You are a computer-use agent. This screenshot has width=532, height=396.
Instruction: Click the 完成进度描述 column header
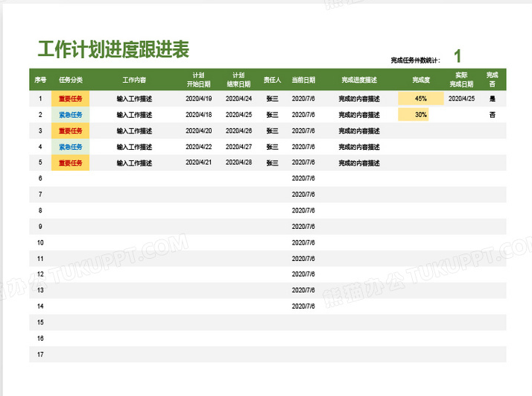click(358, 79)
